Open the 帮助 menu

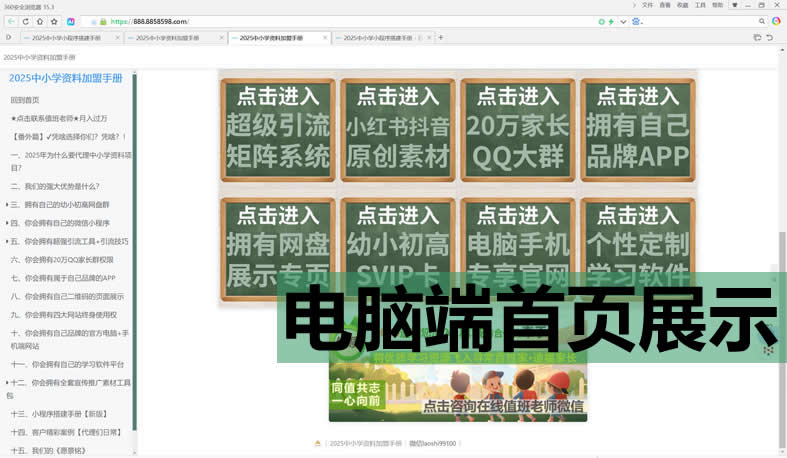718,5
